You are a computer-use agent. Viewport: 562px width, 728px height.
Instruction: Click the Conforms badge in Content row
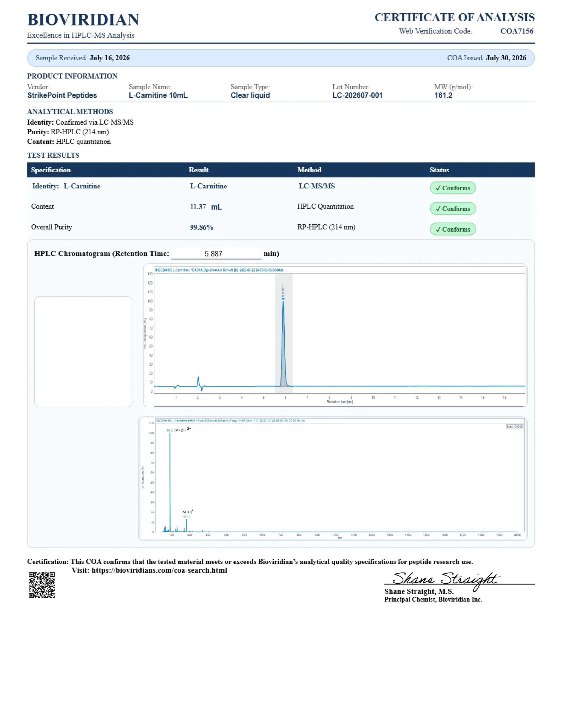(x=453, y=209)
